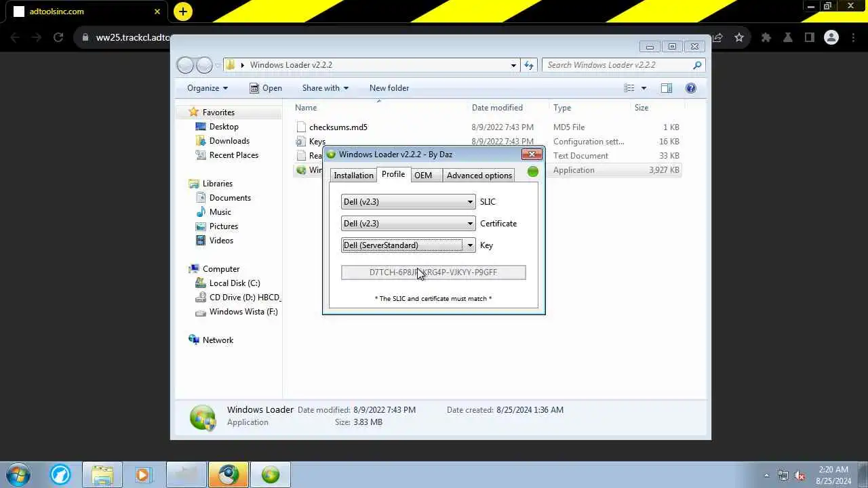Click the taskbar clock showing 2:20 AM

[833, 475]
